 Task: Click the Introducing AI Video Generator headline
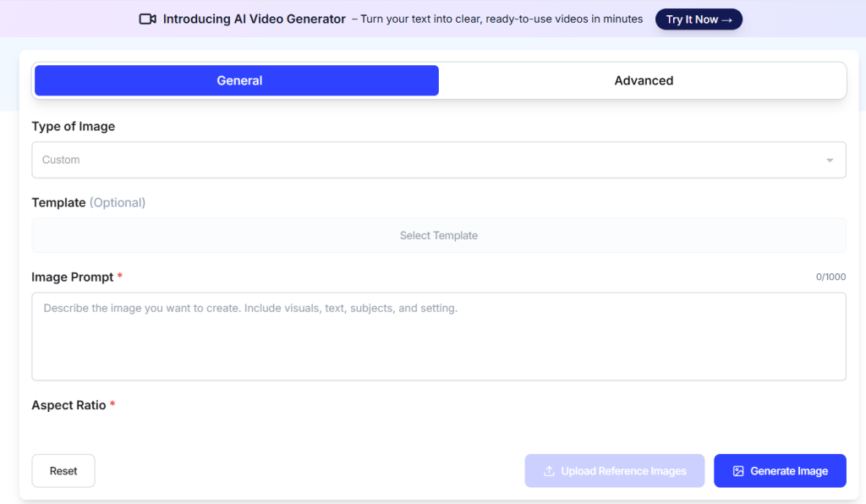pyautogui.click(x=254, y=19)
